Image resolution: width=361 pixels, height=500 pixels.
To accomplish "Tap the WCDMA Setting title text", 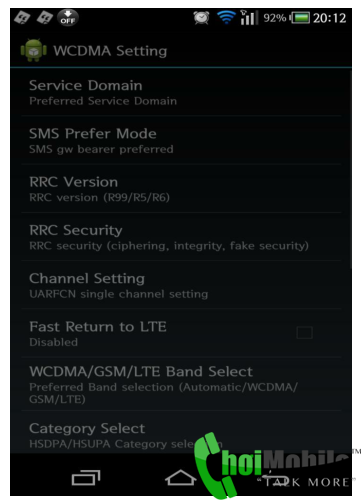I will [x=110, y=51].
